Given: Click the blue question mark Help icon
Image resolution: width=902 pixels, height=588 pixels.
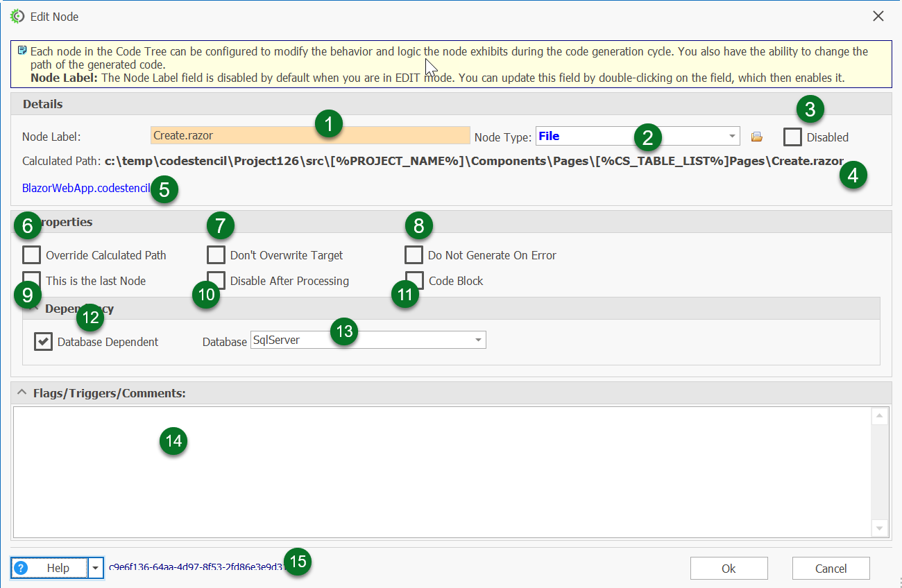Looking at the screenshot, I should (21, 568).
